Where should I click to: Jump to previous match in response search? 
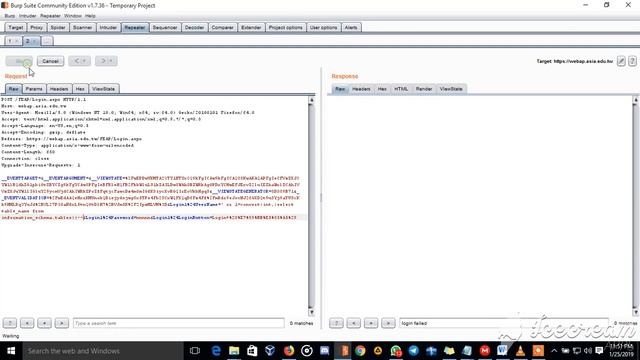[353, 323]
